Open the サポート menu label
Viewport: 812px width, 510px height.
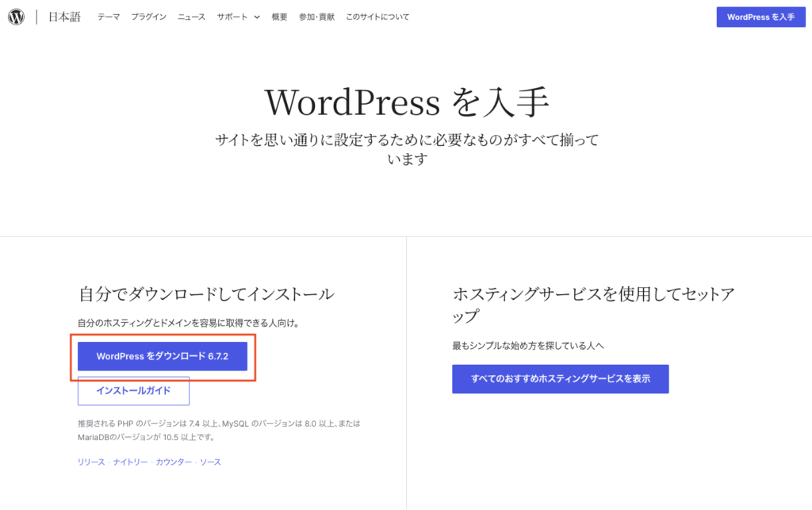click(x=232, y=17)
